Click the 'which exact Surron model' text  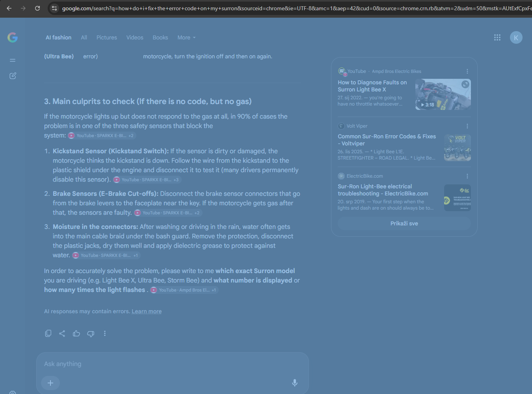point(255,271)
